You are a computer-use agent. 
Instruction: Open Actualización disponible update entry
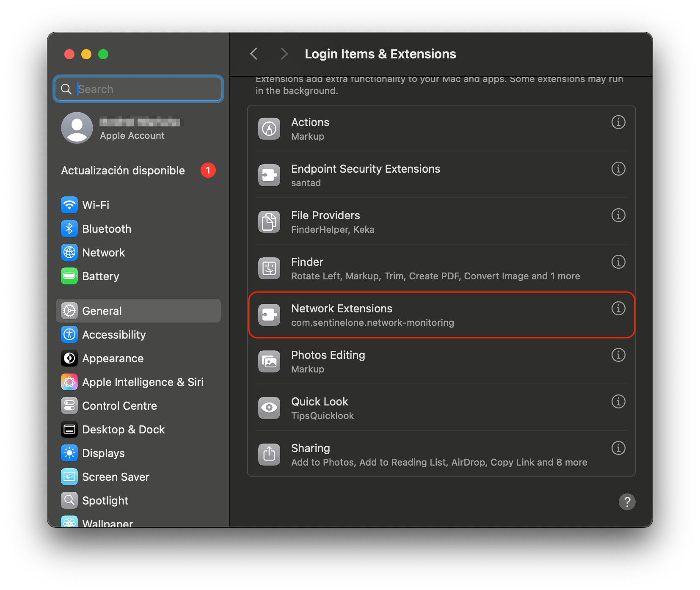point(123,170)
